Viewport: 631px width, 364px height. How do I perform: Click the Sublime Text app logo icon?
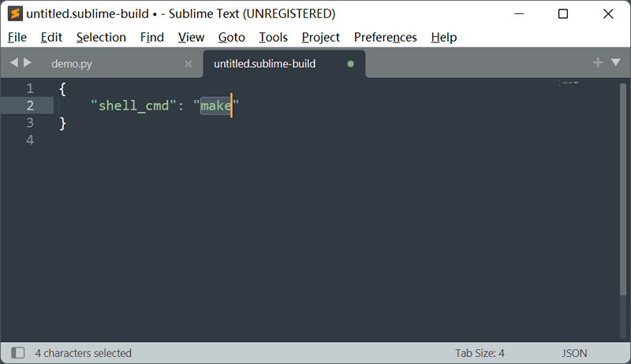(x=15, y=13)
